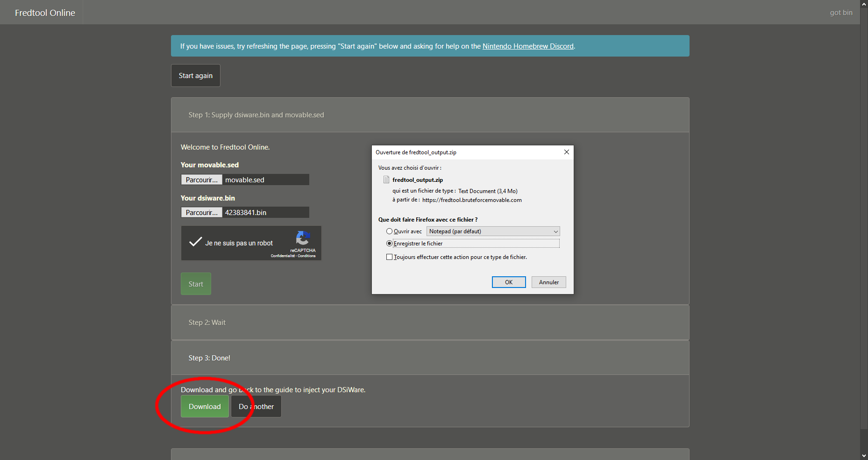Cancel the dialog with Annuler
The image size is (868, 460).
pos(549,282)
